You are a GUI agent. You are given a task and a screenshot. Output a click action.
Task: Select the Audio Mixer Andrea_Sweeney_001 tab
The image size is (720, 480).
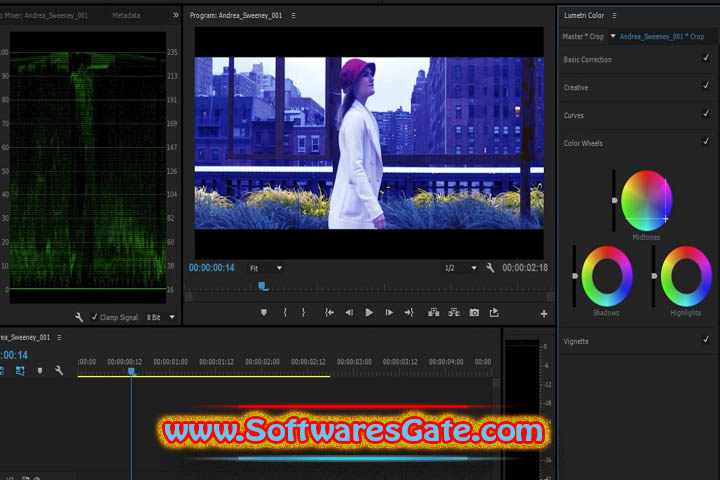[44, 16]
